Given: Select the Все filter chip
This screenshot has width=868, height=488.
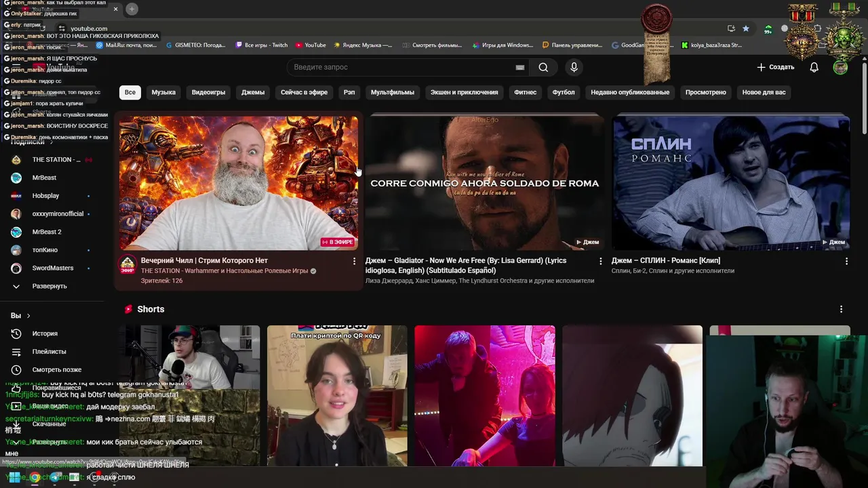Looking at the screenshot, I should click(130, 92).
